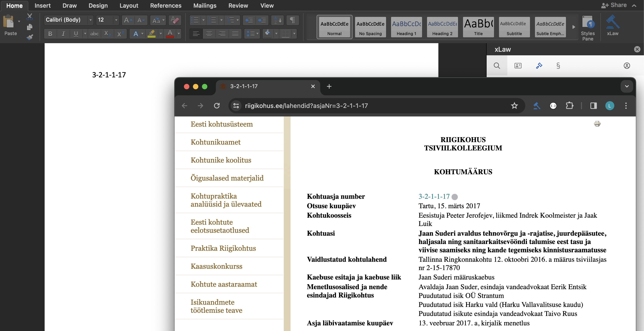This screenshot has width=644, height=331.
Task: Open the Mailings ribbon tab
Action: 204,5
